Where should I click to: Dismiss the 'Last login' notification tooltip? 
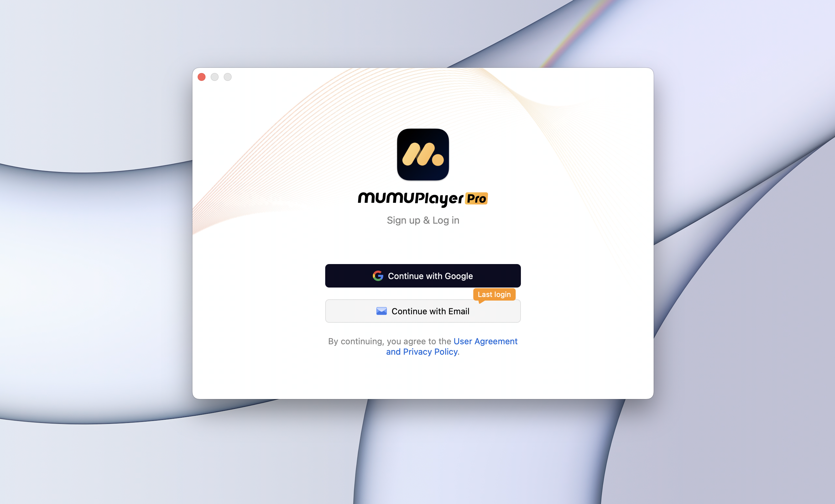494,293
